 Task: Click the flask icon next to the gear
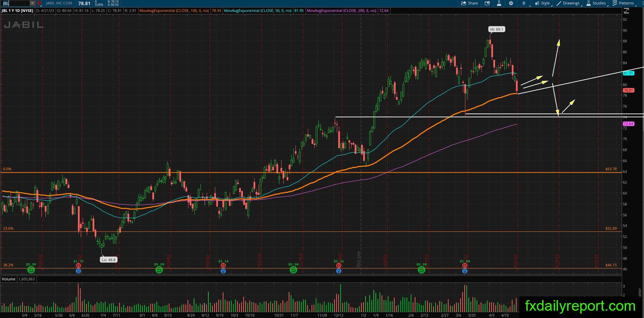click(x=499, y=3)
